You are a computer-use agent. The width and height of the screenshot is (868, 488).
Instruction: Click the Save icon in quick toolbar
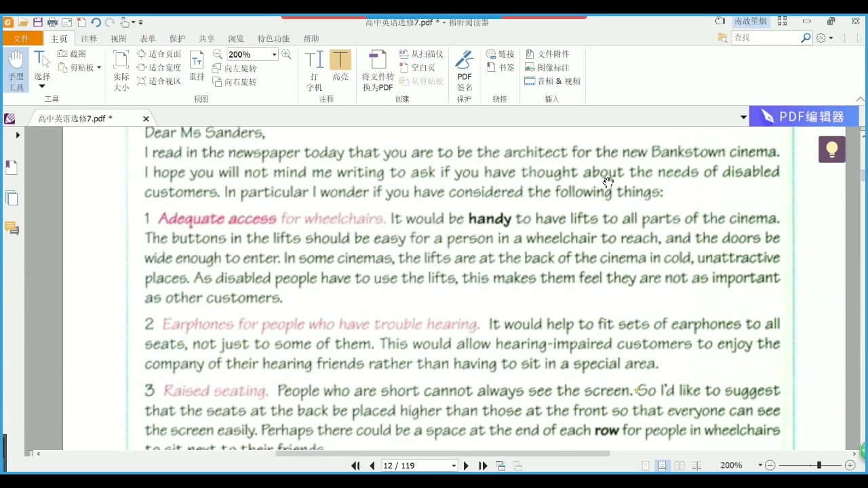click(38, 22)
